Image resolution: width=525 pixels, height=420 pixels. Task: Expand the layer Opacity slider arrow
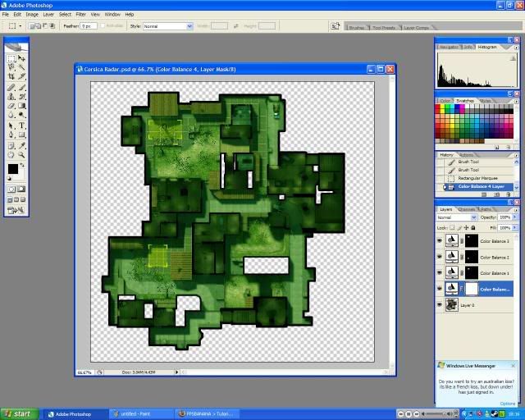coord(513,217)
